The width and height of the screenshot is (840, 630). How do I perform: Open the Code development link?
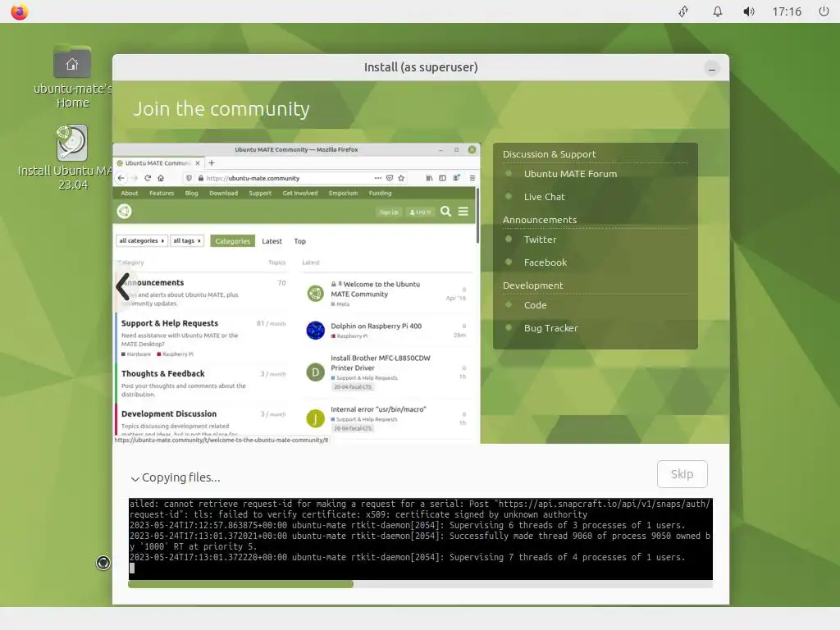click(x=535, y=305)
